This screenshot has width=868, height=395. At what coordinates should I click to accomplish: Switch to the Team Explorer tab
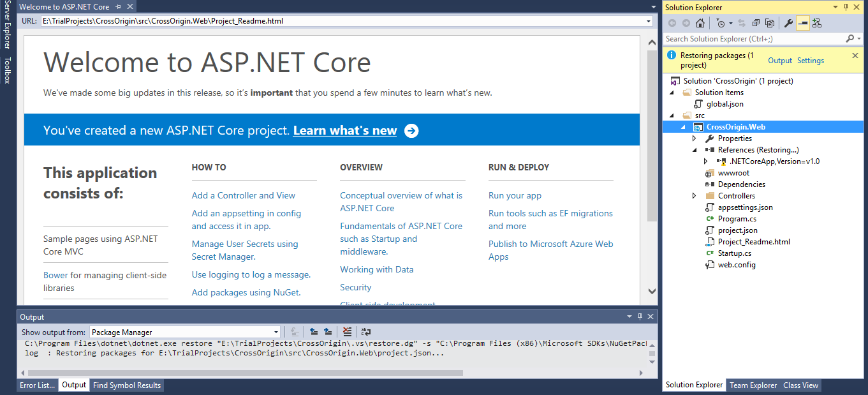coord(753,385)
